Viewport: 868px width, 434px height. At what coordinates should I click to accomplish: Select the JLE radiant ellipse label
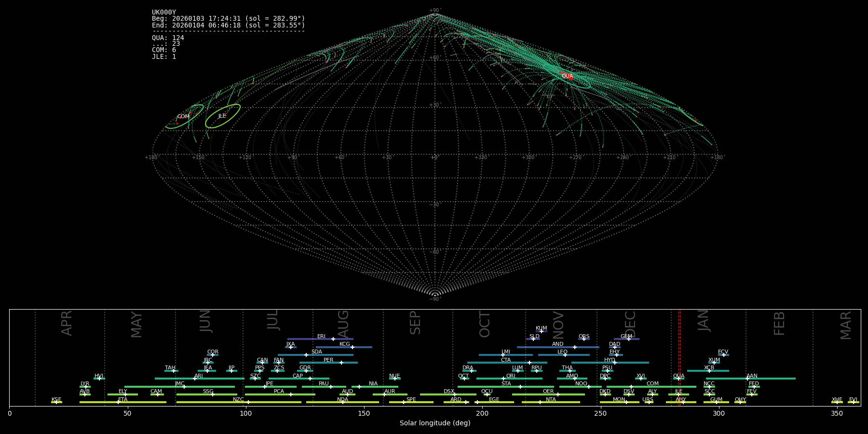pos(222,116)
